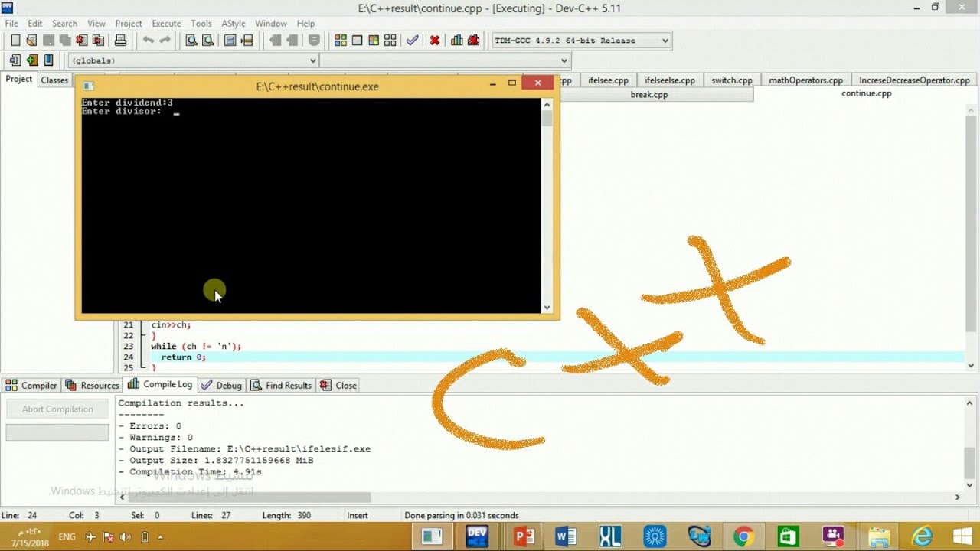Switch to the Classes sidebar tab
This screenshot has height=551, width=980.
tap(54, 80)
